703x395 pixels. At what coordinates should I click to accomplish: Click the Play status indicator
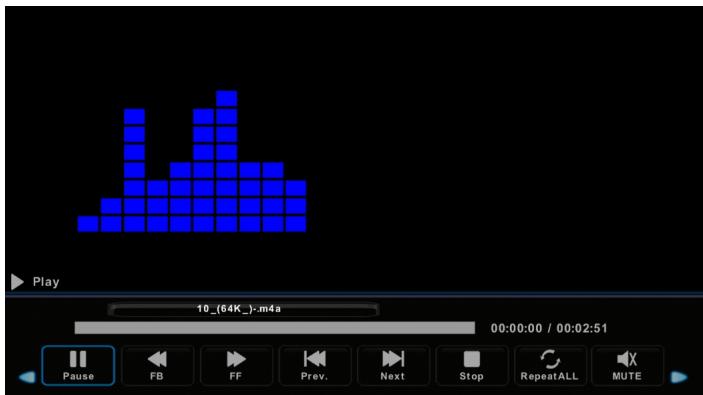tap(35, 282)
